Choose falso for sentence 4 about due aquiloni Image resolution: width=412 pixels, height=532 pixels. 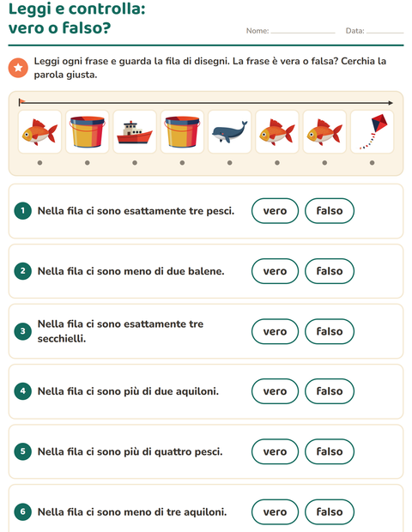(330, 391)
